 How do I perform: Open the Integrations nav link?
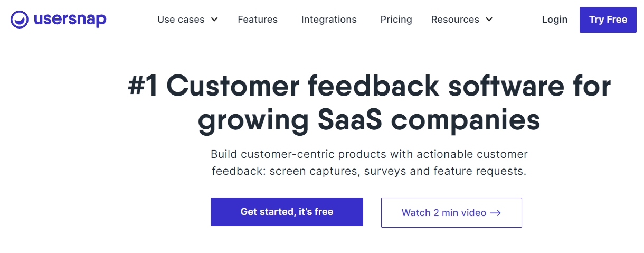click(x=329, y=20)
